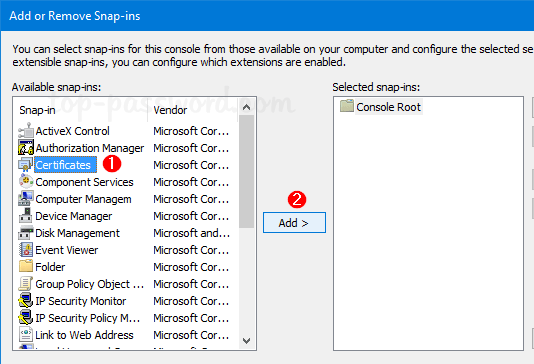Screen dimensions: 534x364
Task: Click the scroll down arrow in snap-in list
Action: [x=247, y=341]
